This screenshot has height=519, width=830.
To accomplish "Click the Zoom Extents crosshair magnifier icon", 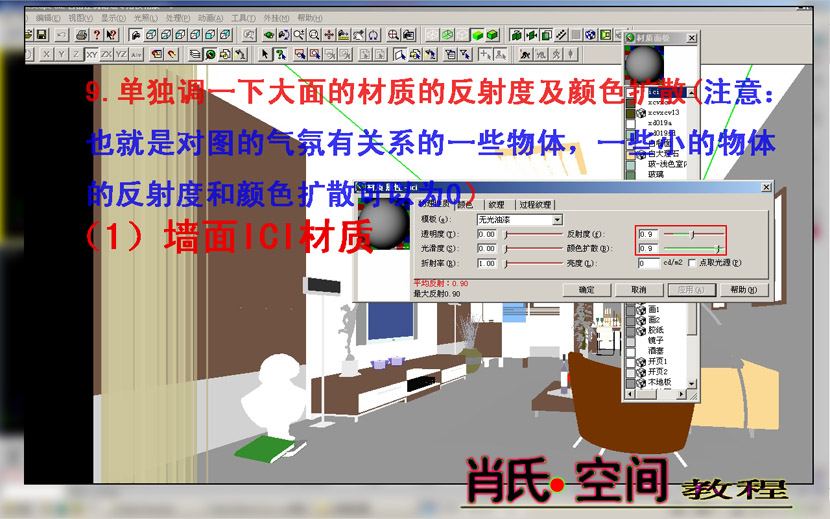I will (393, 35).
